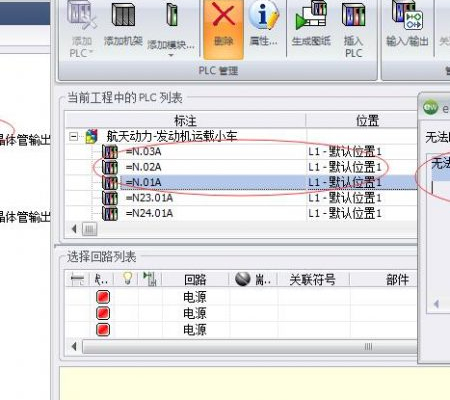Viewport: 450px width, 400px height.
Task: Select the =N24.01A PLC entry
Action: click(149, 213)
